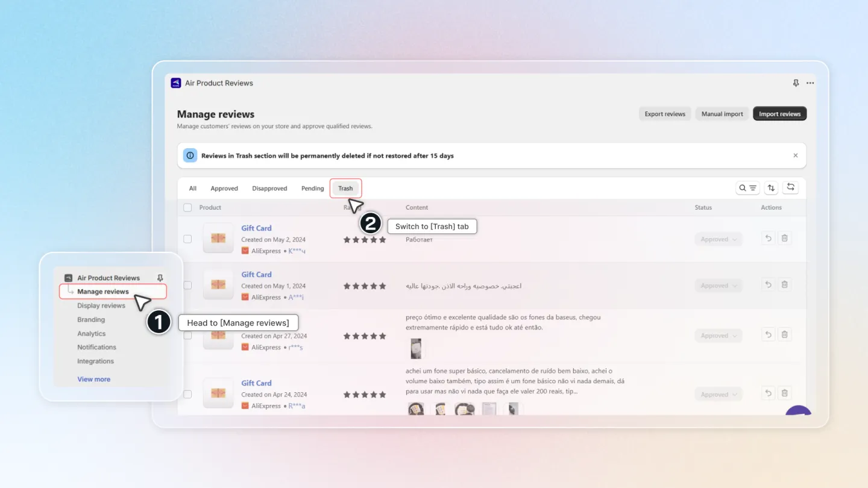
Task: Open the Gift Card link dated May 1, 2024
Action: tap(257, 275)
